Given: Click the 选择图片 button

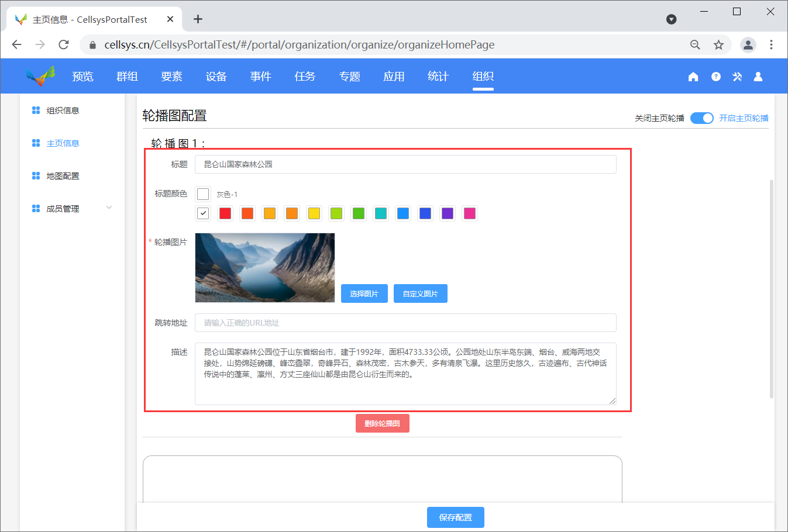Looking at the screenshot, I should pos(364,293).
